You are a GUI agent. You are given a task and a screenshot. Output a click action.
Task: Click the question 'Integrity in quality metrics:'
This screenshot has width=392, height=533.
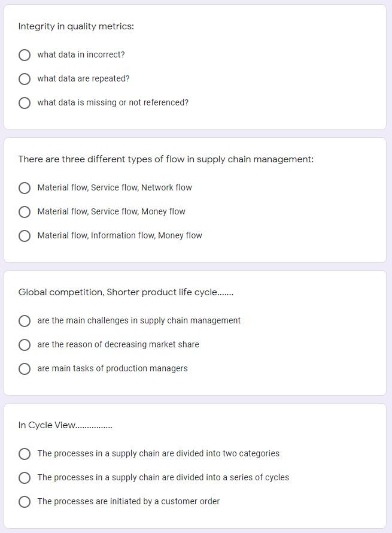tap(76, 26)
